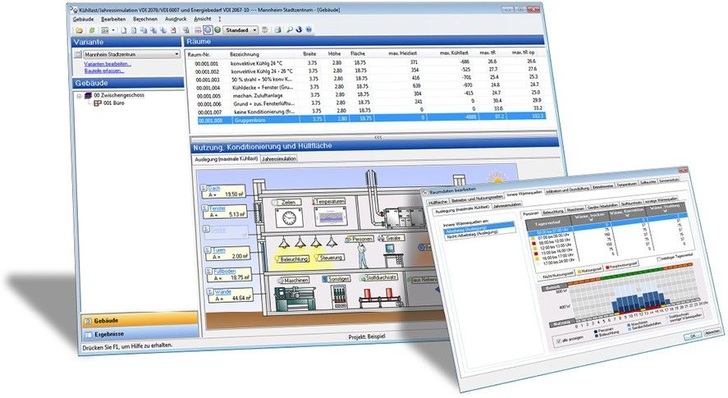This screenshot has height=398, width=728.
Task: Click the Beleuchtung label button
Action: 293,258
